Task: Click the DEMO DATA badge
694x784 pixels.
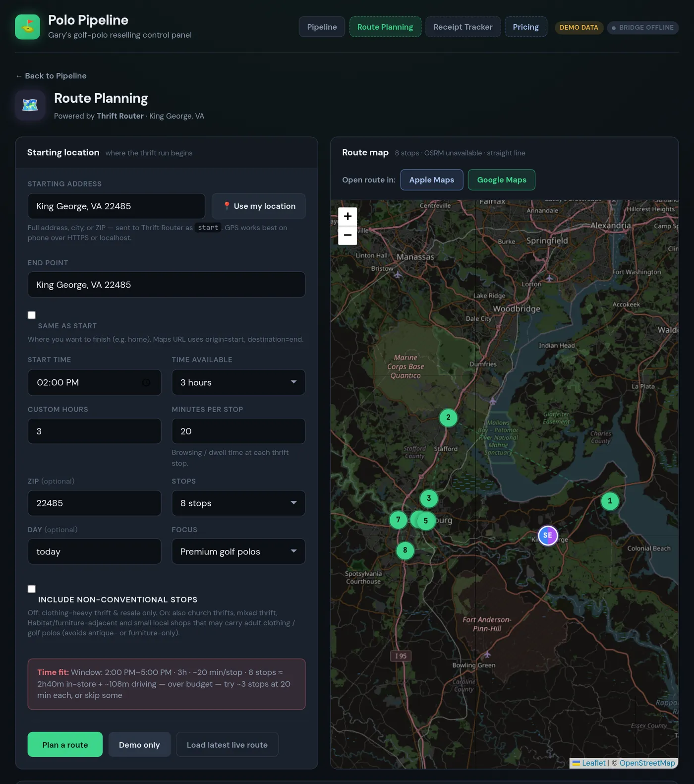Action: pos(579,27)
